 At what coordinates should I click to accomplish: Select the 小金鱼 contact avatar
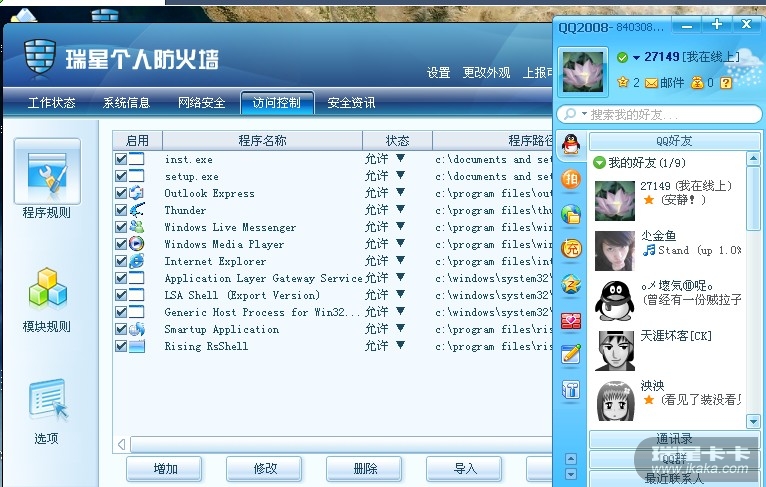pos(615,251)
